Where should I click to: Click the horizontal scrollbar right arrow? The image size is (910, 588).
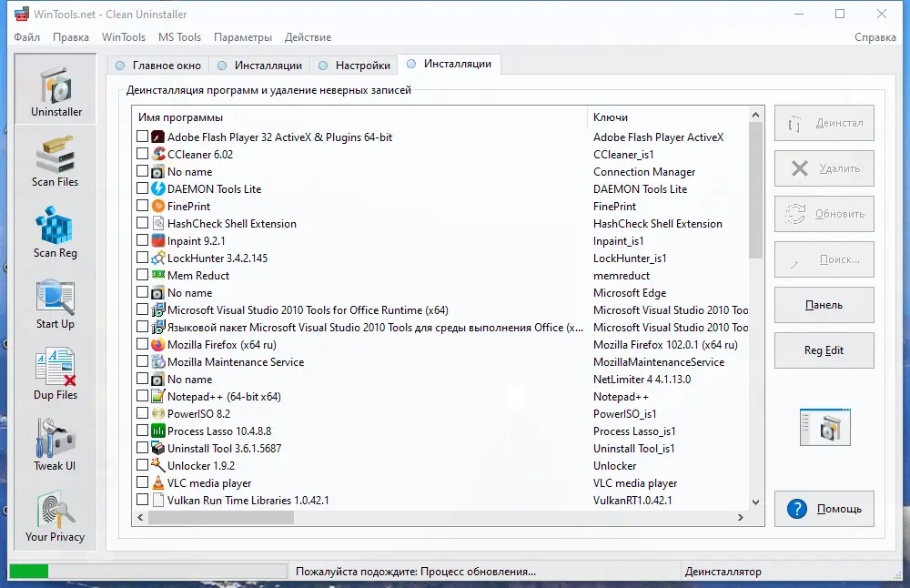point(741,517)
